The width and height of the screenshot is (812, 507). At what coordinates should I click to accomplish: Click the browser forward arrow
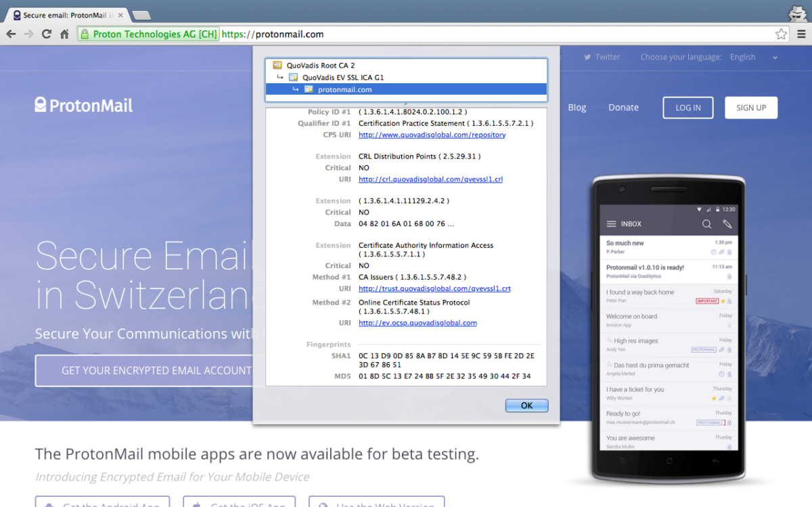point(29,34)
